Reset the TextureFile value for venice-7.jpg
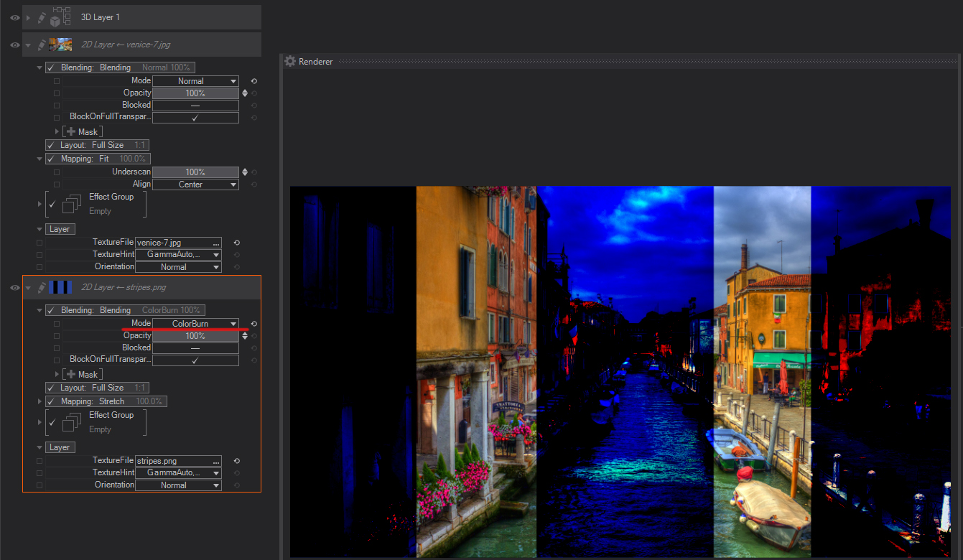The height and width of the screenshot is (560, 963). pyautogui.click(x=237, y=243)
